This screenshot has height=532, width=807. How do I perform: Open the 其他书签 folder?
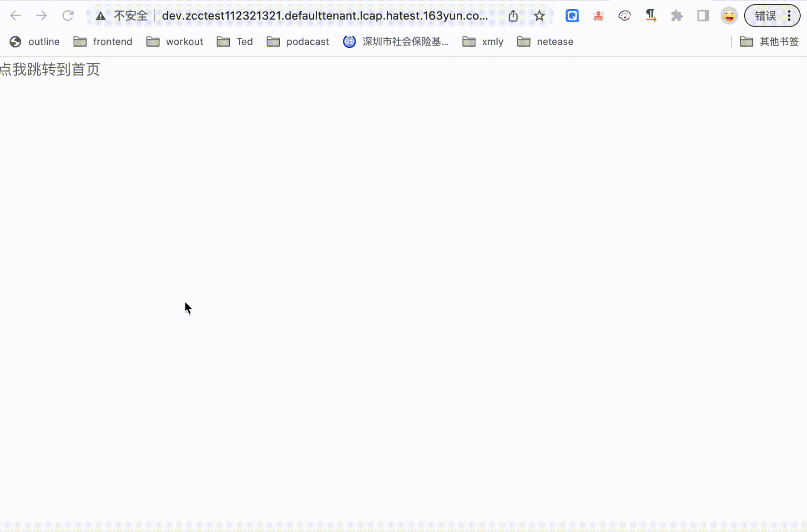coord(769,42)
